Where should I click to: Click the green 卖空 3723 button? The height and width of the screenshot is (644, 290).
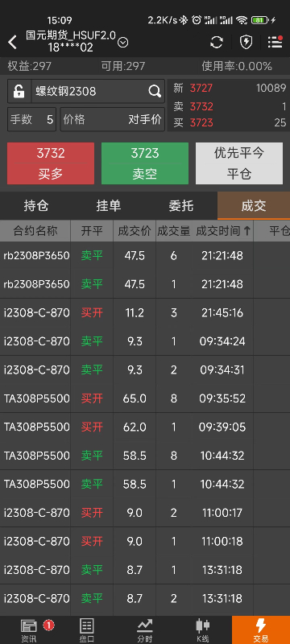point(145,163)
